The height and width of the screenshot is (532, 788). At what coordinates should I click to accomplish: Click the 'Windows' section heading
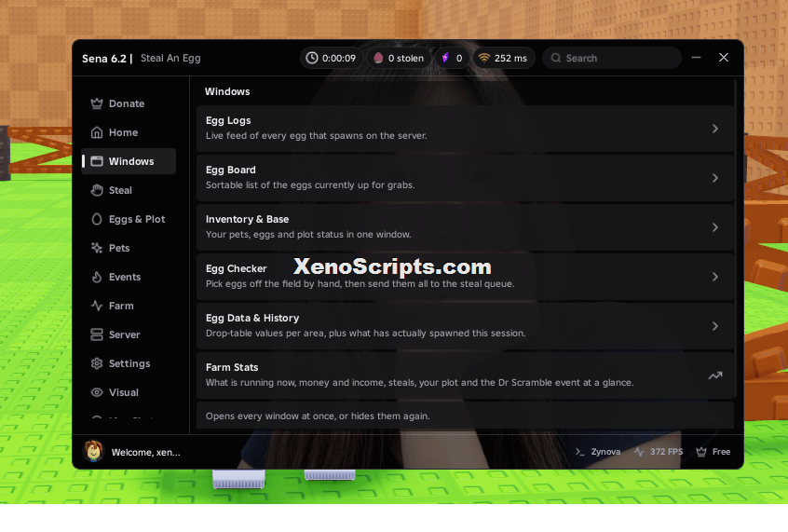coord(227,91)
